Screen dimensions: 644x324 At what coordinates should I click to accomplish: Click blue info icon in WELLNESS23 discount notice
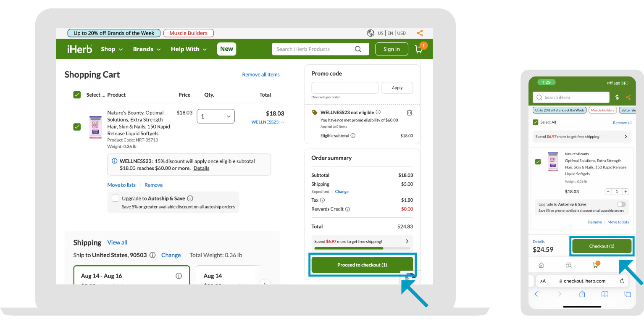114,161
